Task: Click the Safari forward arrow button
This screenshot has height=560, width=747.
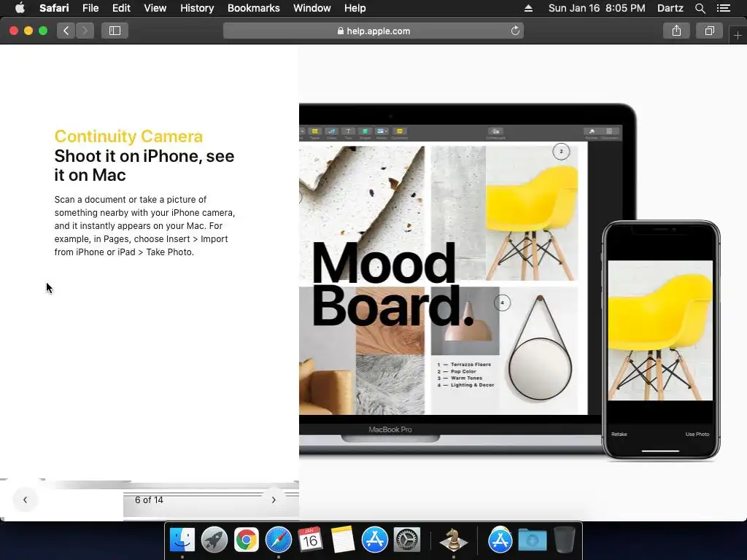Action: click(x=85, y=31)
